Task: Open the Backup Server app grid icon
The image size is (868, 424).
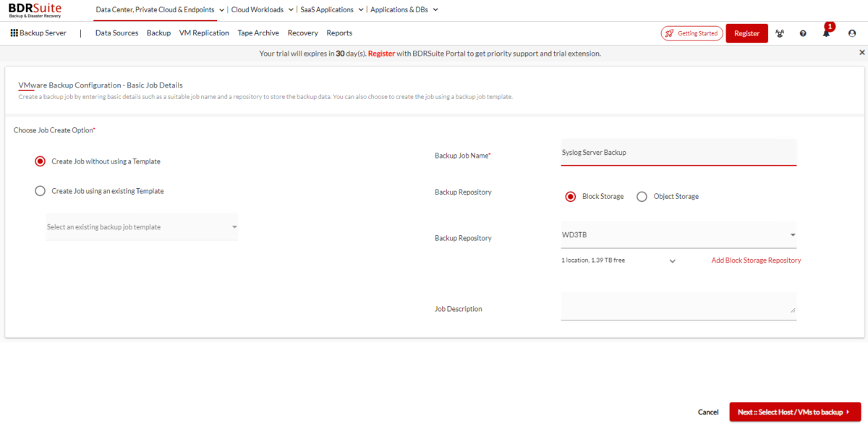Action: click(x=13, y=33)
